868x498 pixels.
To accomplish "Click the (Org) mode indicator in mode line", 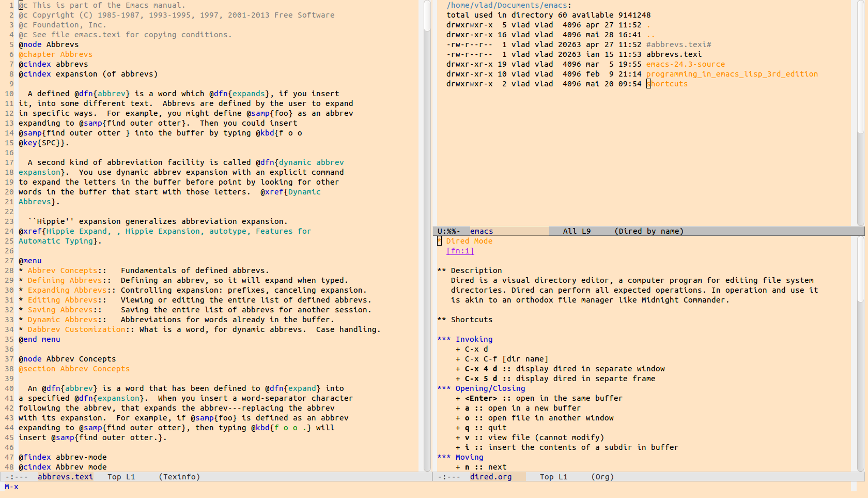I will tap(602, 477).
